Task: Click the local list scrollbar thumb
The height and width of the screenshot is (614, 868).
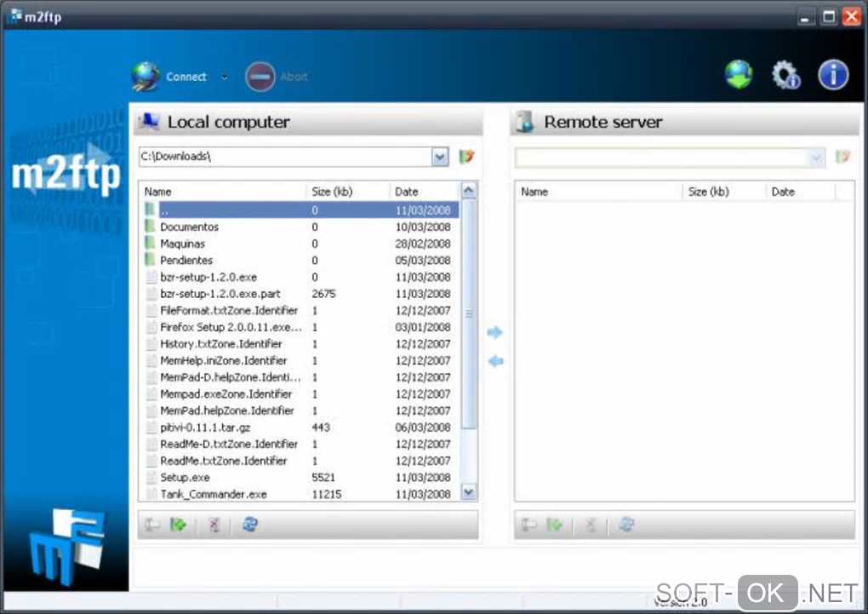Action: tap(468, 314)
